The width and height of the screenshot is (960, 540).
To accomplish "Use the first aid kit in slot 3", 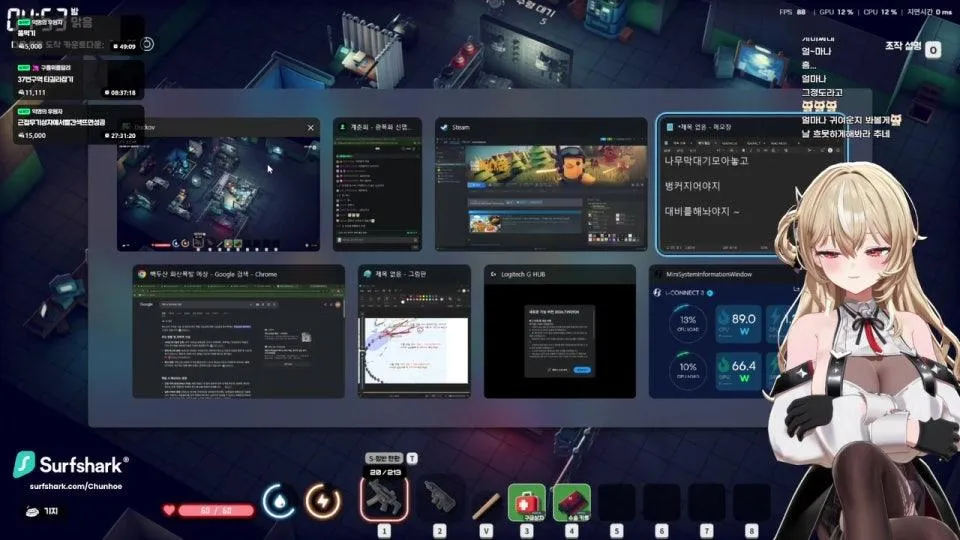I will click(527, 502).
